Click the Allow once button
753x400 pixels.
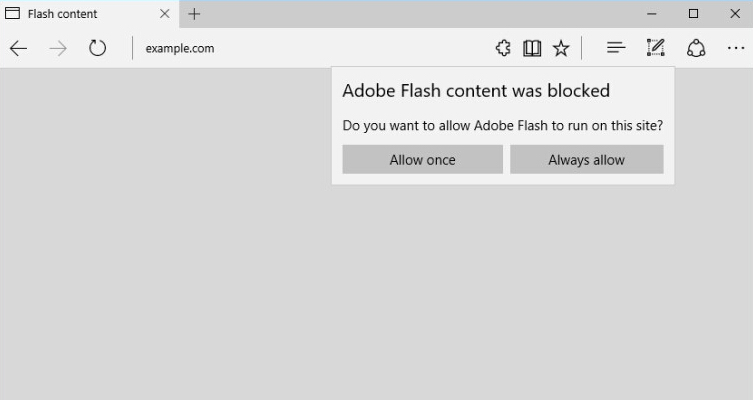pyautogui.click(x=422, y=160)
